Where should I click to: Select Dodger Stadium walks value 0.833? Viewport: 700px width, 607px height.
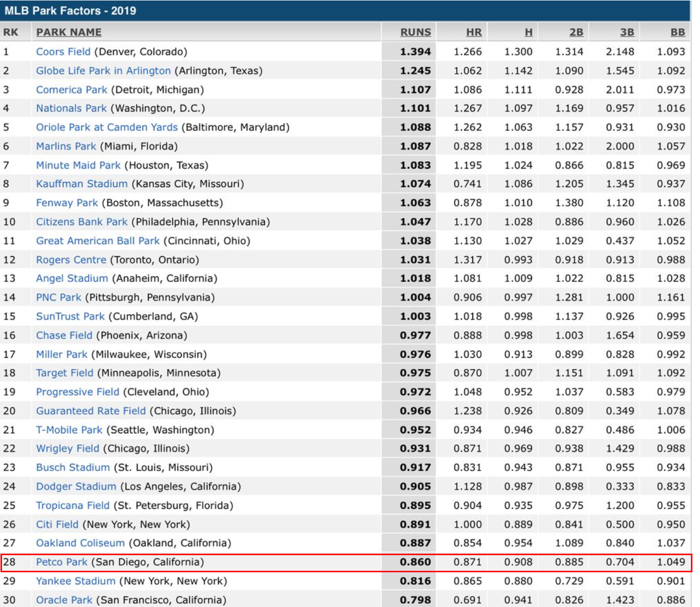point(671,487)
